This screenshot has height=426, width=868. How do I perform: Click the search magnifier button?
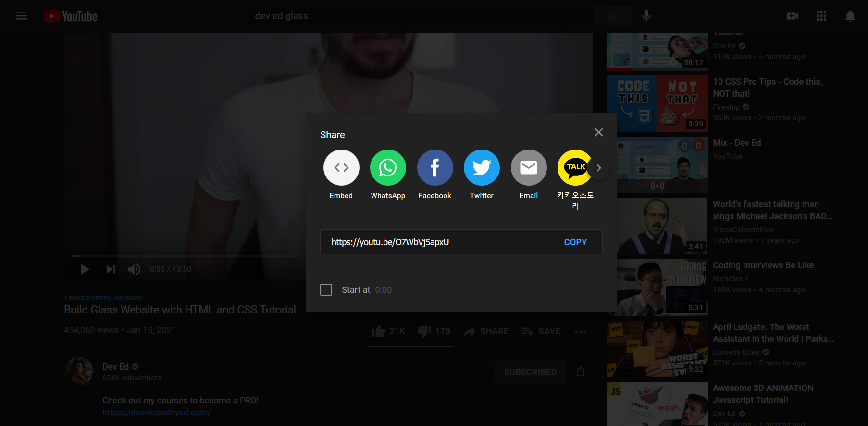(611, 16)
